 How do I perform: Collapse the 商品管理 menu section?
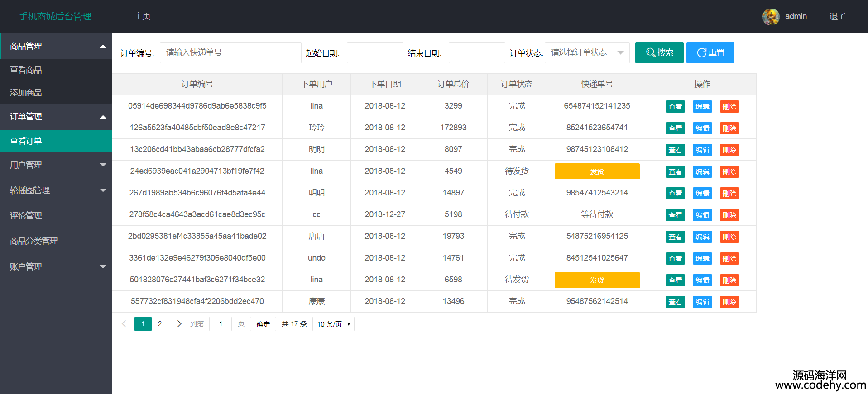56,46
